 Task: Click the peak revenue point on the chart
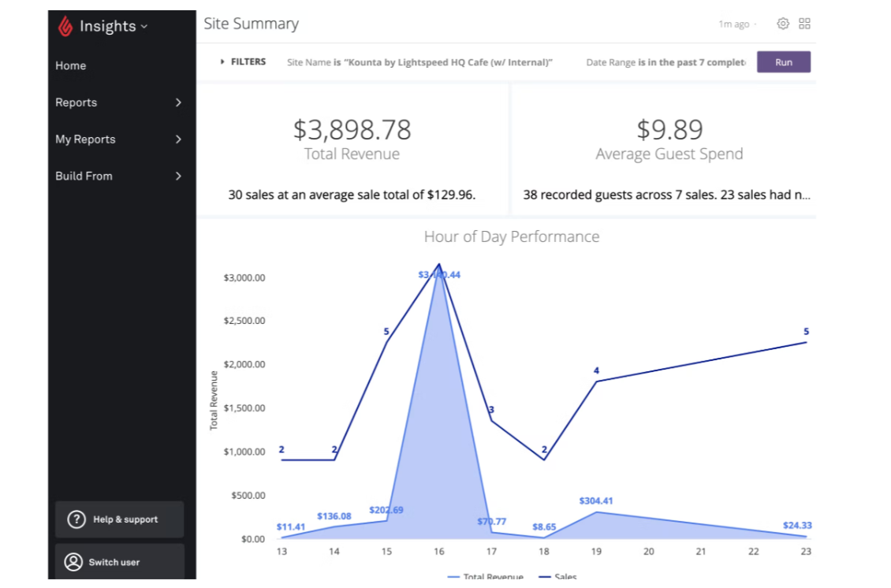click(439, 263)
